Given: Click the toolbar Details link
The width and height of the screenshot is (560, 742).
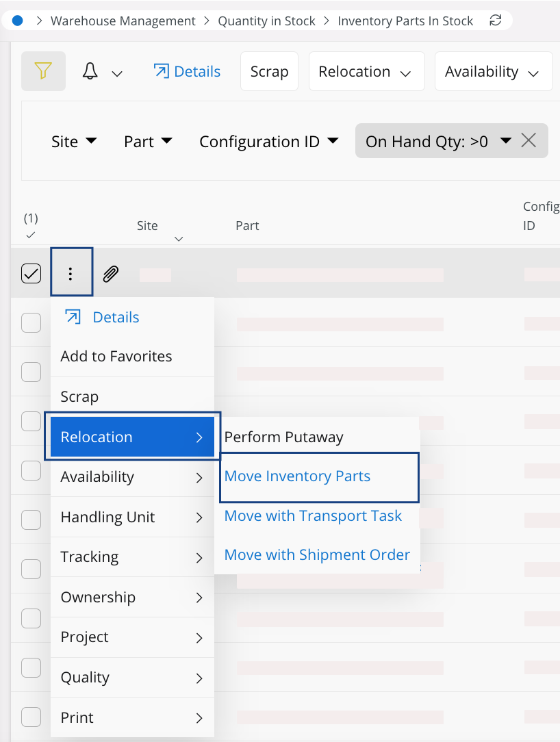Looking at the screenshot, I should tap(187, 72).
